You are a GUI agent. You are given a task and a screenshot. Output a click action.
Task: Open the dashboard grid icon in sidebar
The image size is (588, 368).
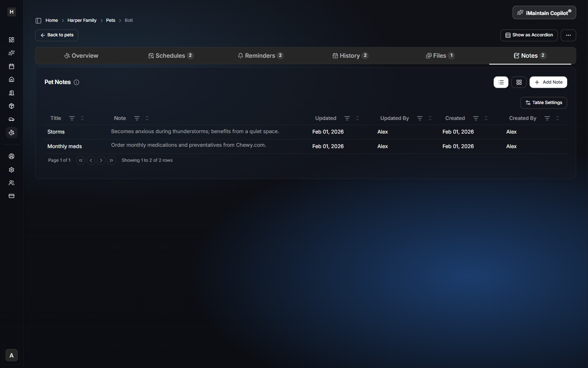pyautogui.click(x=12, y=40)
